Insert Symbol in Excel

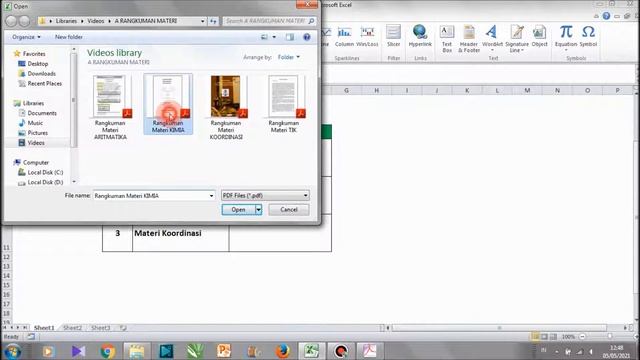click(588, 36)
